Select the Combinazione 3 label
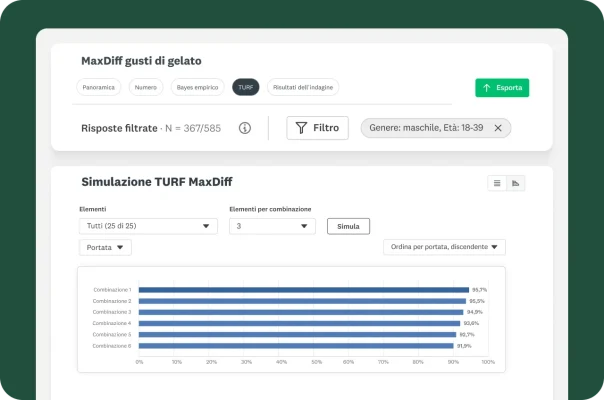604x400 pixels. pos(111,312)
